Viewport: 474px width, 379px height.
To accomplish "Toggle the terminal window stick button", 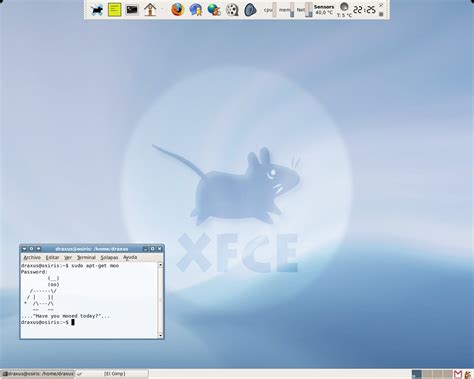I will (31, 249).
